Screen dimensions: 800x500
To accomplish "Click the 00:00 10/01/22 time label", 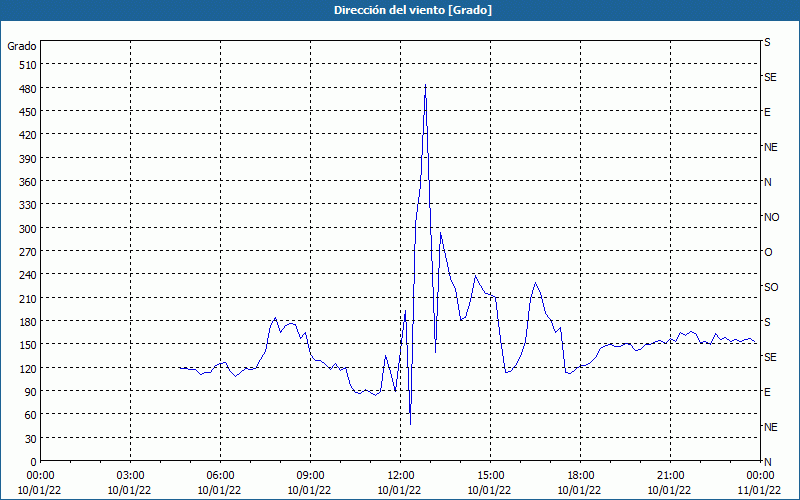I will click(x=40, y=483).
